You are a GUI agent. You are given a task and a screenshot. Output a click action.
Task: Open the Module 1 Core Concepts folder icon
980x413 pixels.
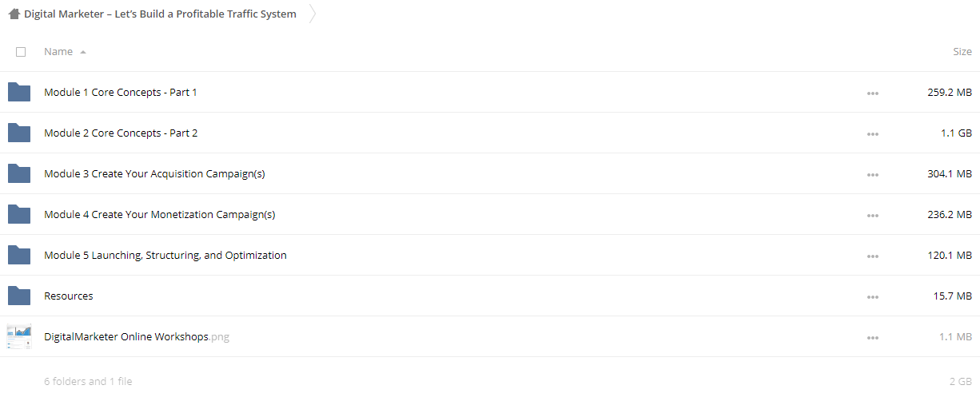tap(19, 93)
